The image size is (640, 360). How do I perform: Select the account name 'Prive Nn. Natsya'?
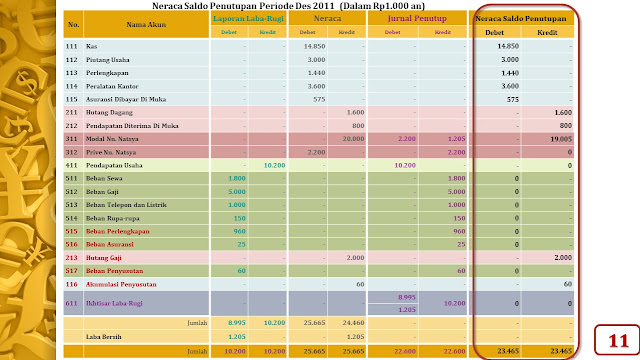tap(111, 152)
